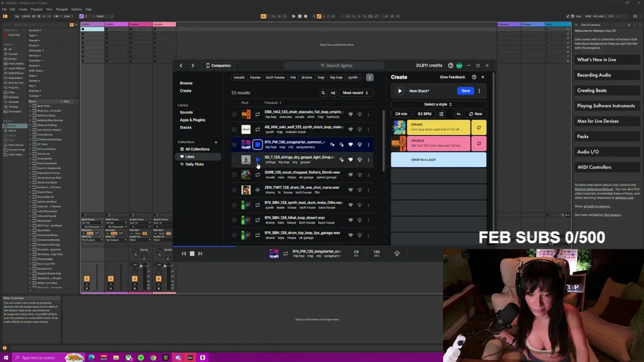Click the magnifier icon beside 22 results
Viewport: 644px width, 362px height.
pyautogui.click(x=323, y=93)
